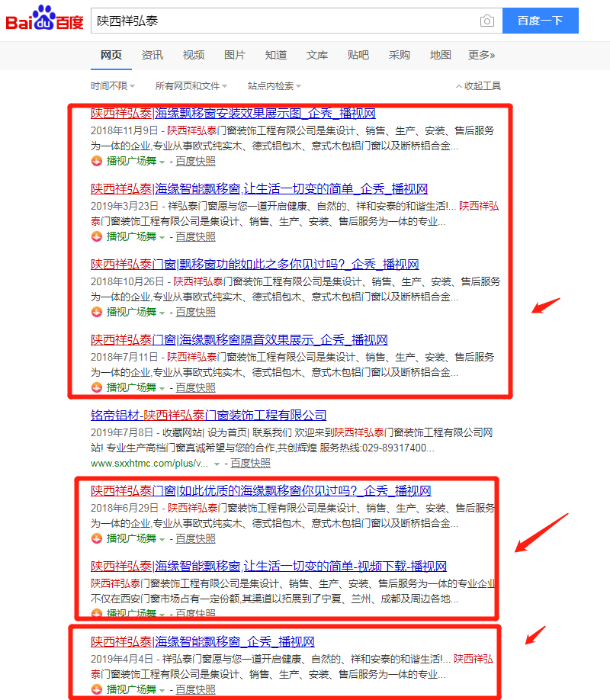Switch to the 知道 tab
The height and width of the screenshot is (700, 610).
(275, 55)
